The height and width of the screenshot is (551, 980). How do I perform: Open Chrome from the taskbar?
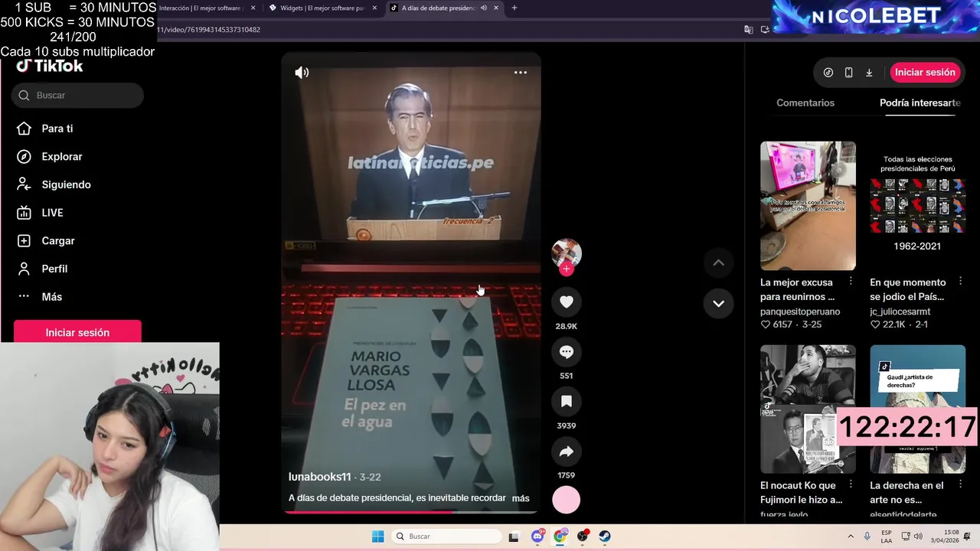[x=560, y=536]
